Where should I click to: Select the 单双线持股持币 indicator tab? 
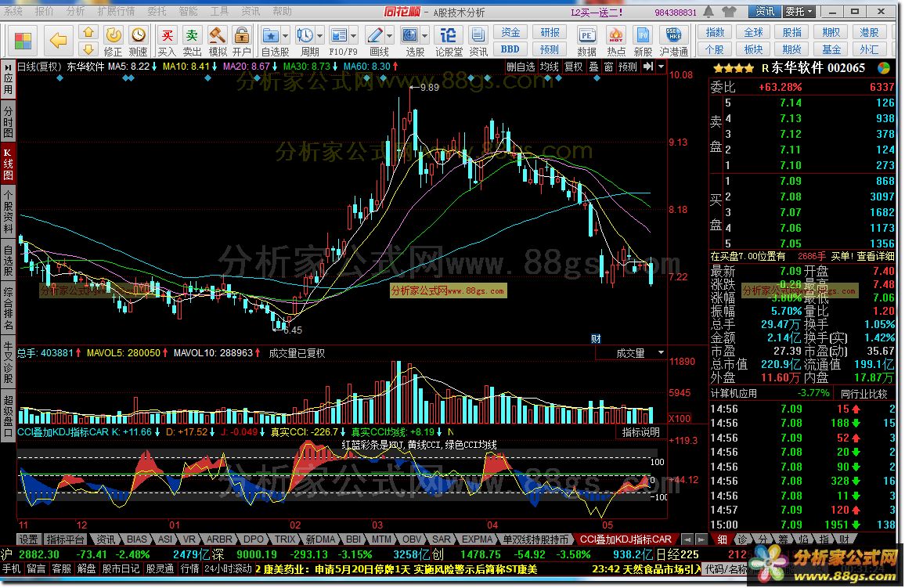pos(535,539)
